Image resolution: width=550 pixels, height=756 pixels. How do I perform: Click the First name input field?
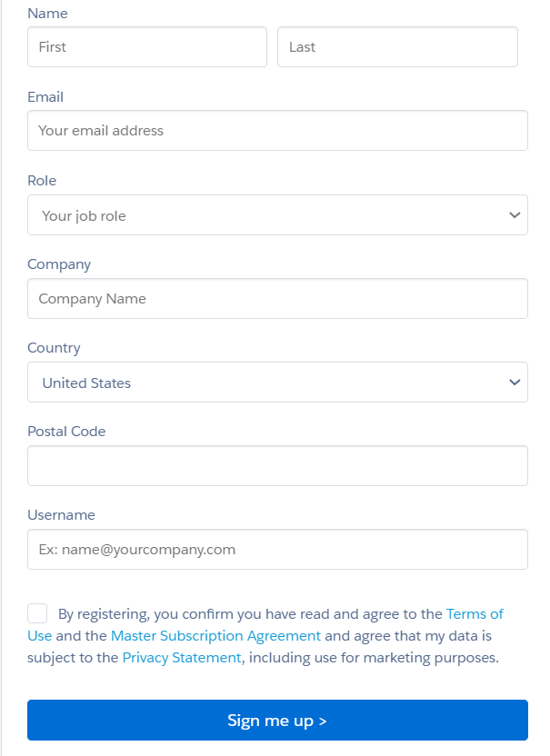point(147,46)
